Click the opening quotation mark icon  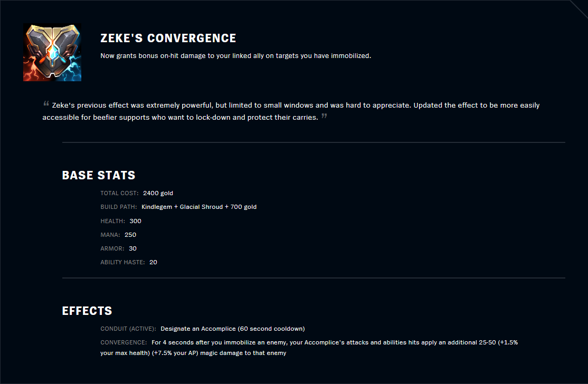tap(46, 103)
